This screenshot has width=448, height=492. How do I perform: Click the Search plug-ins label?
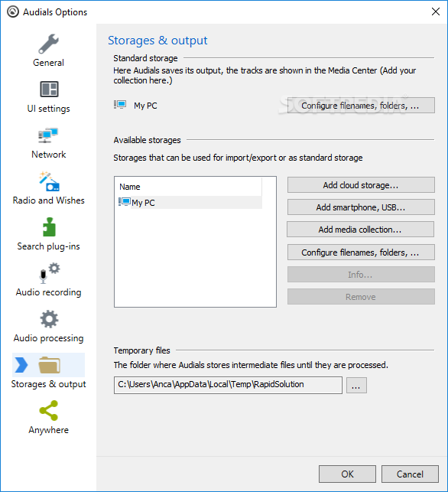click(49, 246)
